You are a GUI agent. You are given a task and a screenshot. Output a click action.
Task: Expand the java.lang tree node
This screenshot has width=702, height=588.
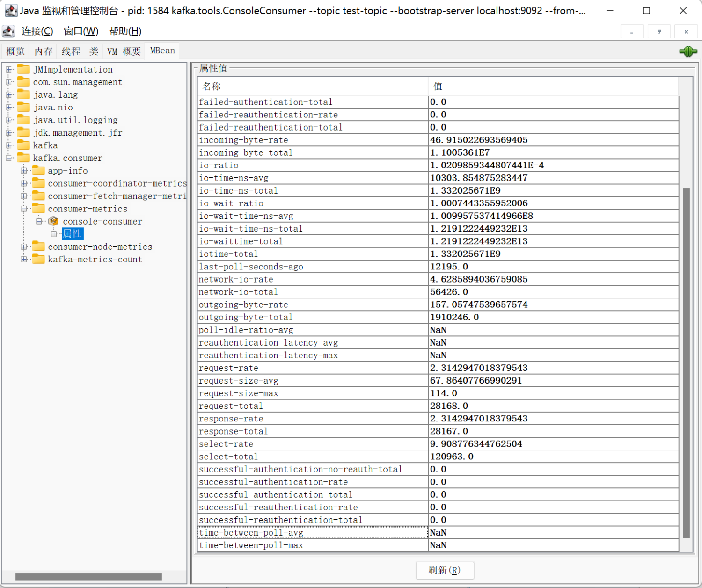[8, 95]
